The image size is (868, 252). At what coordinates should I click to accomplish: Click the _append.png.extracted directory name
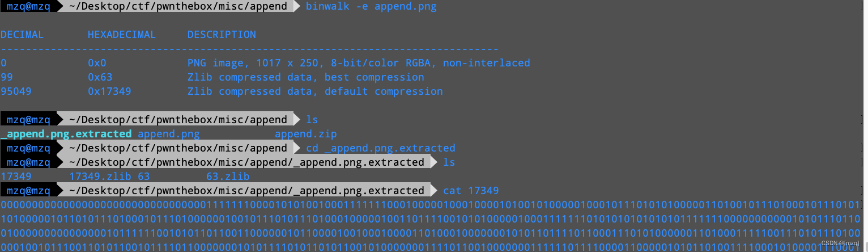(x=66, y=134)
